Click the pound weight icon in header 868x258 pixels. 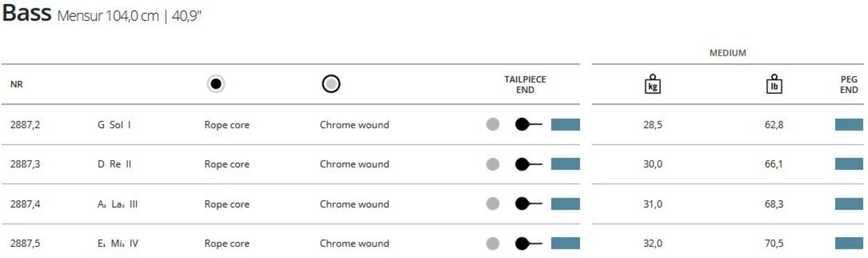point(774,84)
